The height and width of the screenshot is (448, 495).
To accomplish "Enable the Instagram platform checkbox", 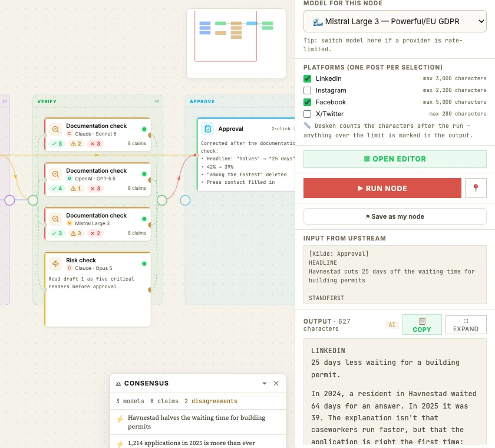I will tap(307, 90).
